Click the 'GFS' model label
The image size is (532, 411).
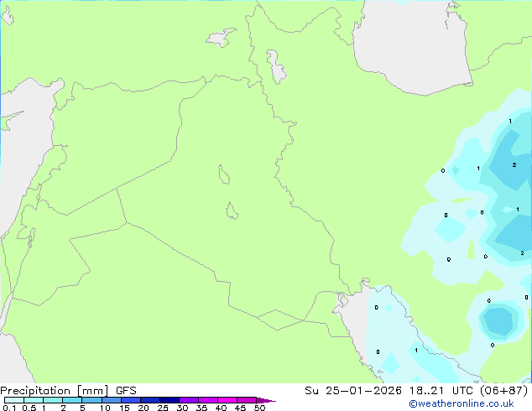point(126,391)
